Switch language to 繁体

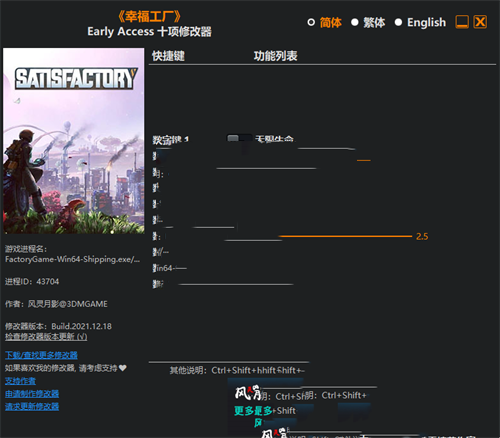pos(368,23)
